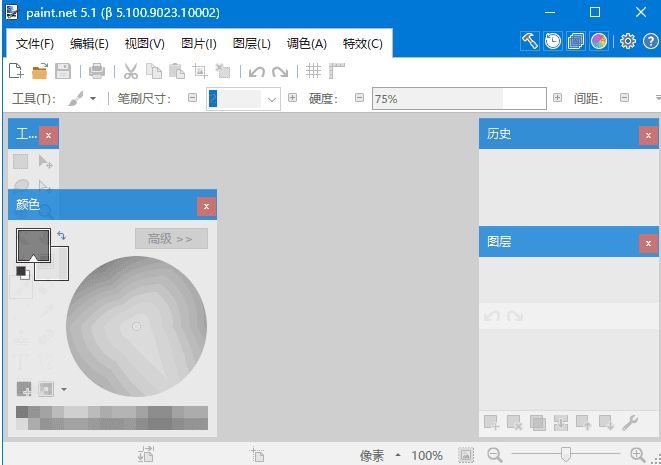Close the 颜色 panel
Screen dimensions: 661x465
(x=207, y=206)
